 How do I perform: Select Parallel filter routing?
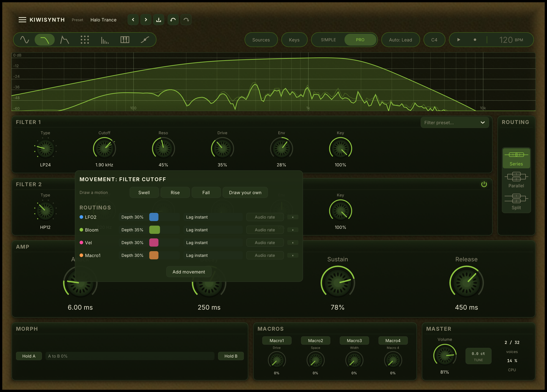(516, 180)
